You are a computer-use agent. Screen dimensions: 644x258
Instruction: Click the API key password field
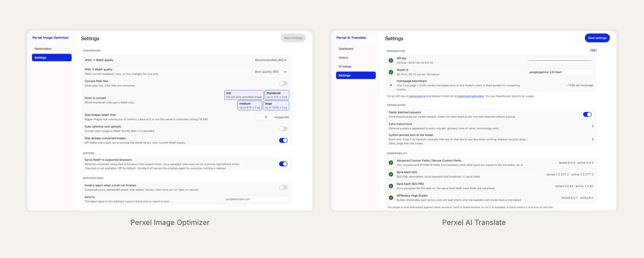[x=560, y=60]
